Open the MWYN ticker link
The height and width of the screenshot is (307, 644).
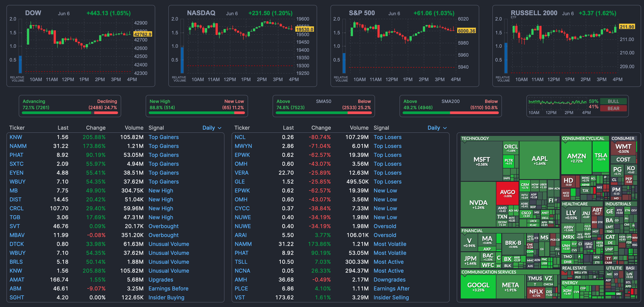(243, 146)
